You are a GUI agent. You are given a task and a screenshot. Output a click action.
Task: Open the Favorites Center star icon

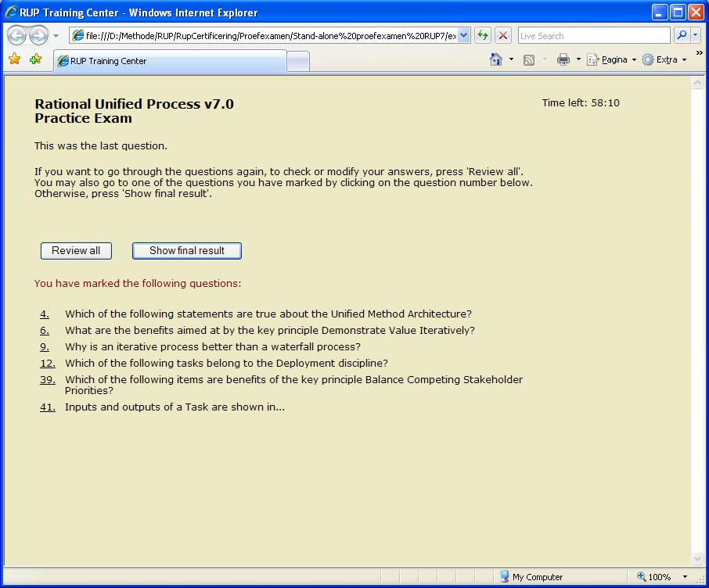(x=14, y=59)
